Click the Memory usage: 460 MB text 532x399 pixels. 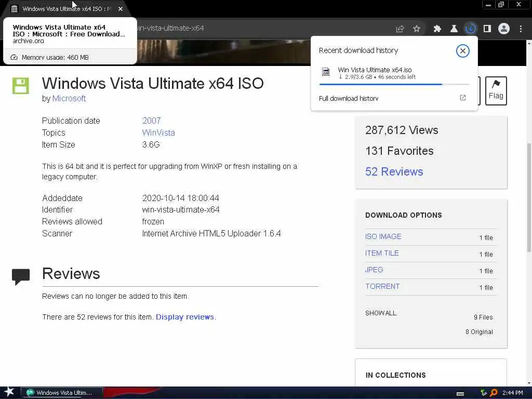tap(55, 57)
